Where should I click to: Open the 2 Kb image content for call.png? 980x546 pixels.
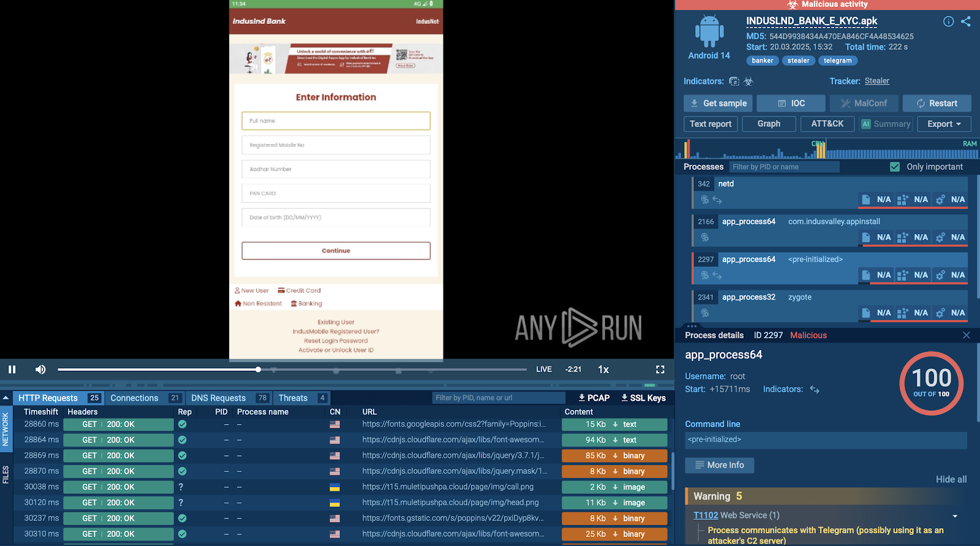click(x=614, y=487)
